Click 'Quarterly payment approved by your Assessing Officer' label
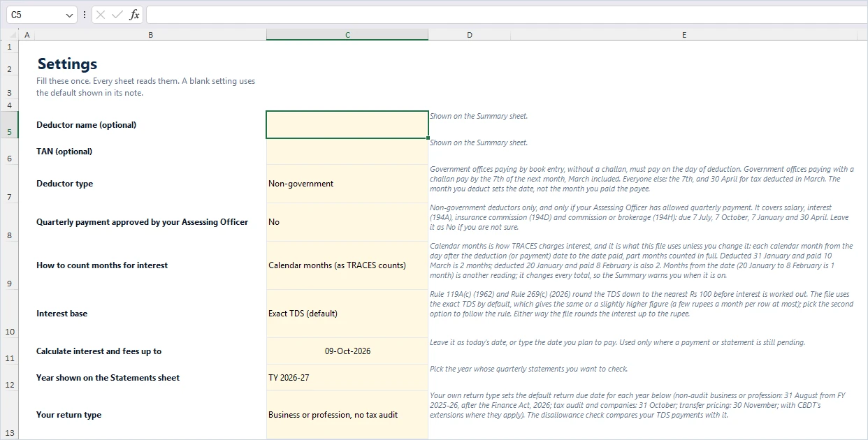 142,222
